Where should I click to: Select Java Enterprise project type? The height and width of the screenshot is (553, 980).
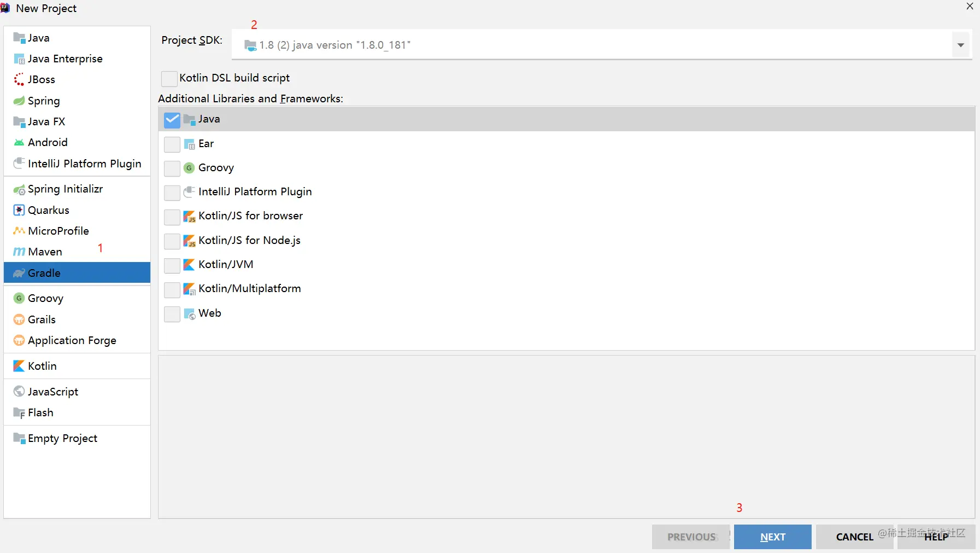click(77, 59)
